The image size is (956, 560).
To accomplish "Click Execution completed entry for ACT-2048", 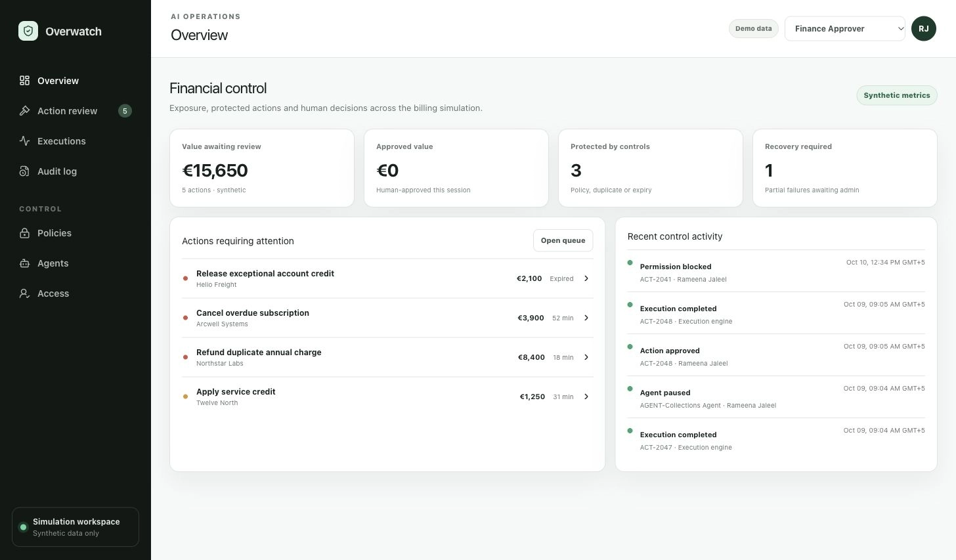I will coord(776,313).
